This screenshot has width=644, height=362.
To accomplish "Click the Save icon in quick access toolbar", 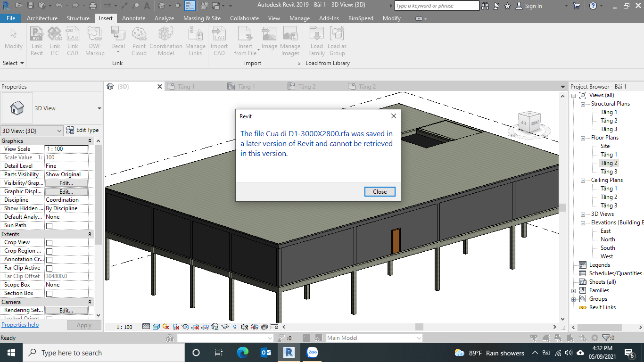I will 30,6.
